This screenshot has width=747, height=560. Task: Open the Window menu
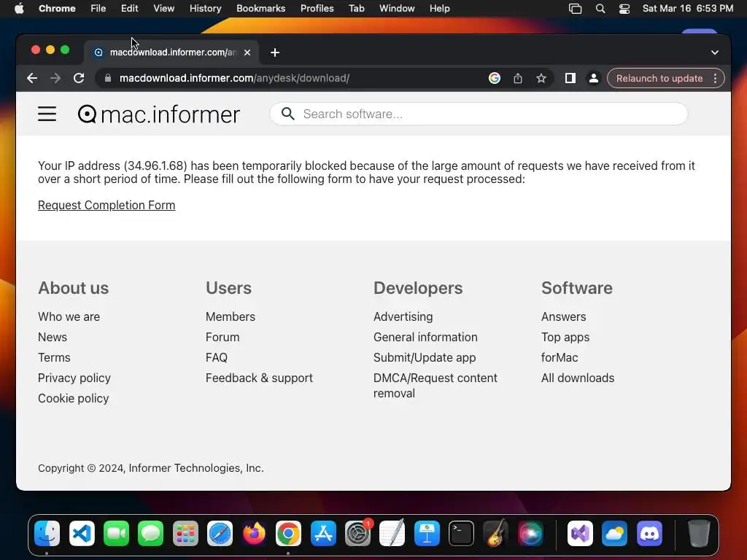click(397, 8)
